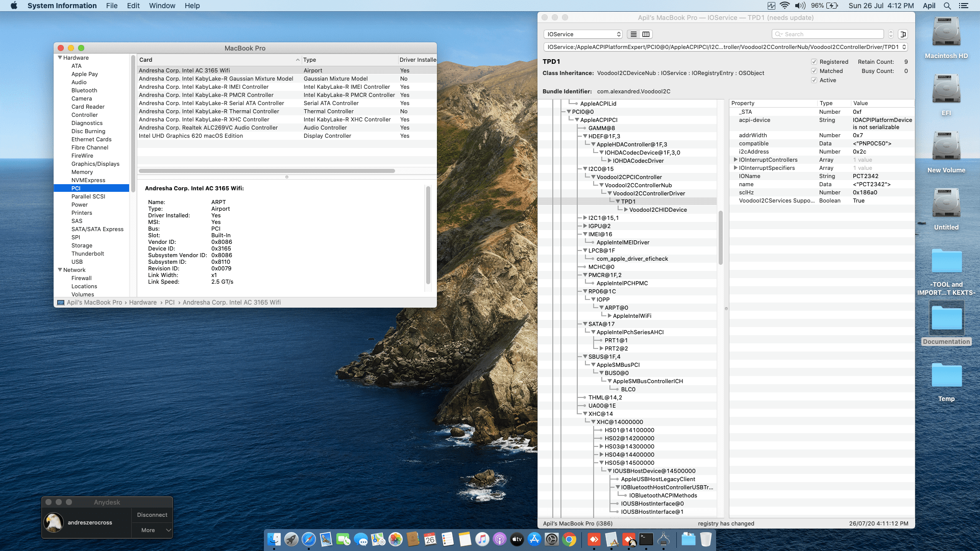Open Launchpad from the Dock
The height and width of the screenshot is (551, 980).
[291, 539]
